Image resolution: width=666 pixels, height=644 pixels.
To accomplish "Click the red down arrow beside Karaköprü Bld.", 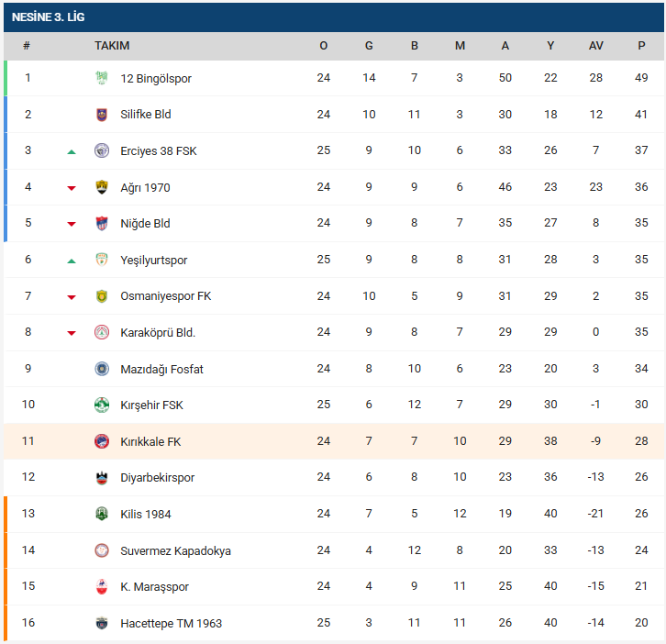I will coord(72,333).
